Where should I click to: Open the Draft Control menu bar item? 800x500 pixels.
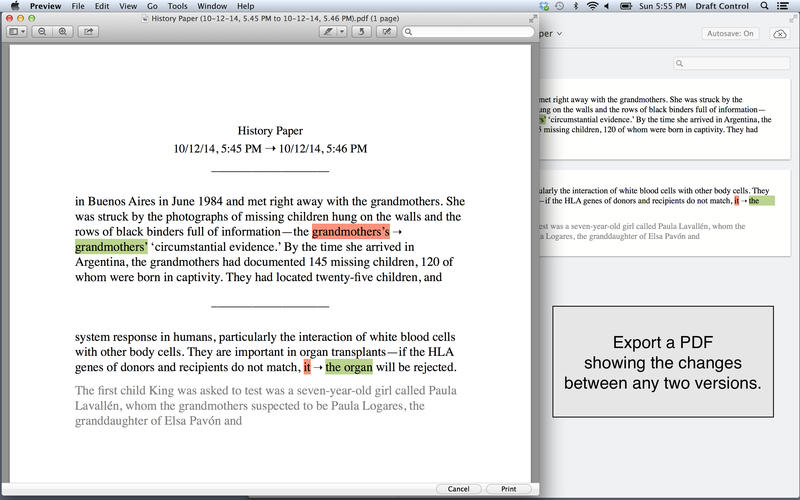pos(722,6)
